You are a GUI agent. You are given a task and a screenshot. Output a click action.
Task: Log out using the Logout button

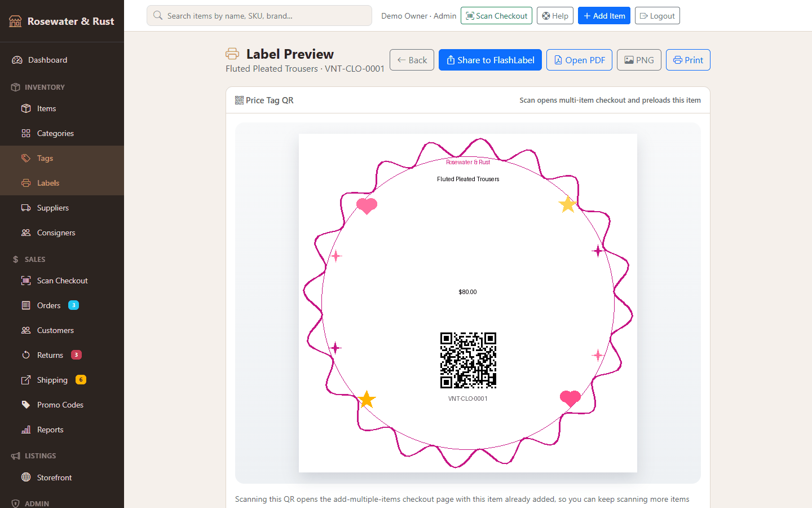(657, 16)
